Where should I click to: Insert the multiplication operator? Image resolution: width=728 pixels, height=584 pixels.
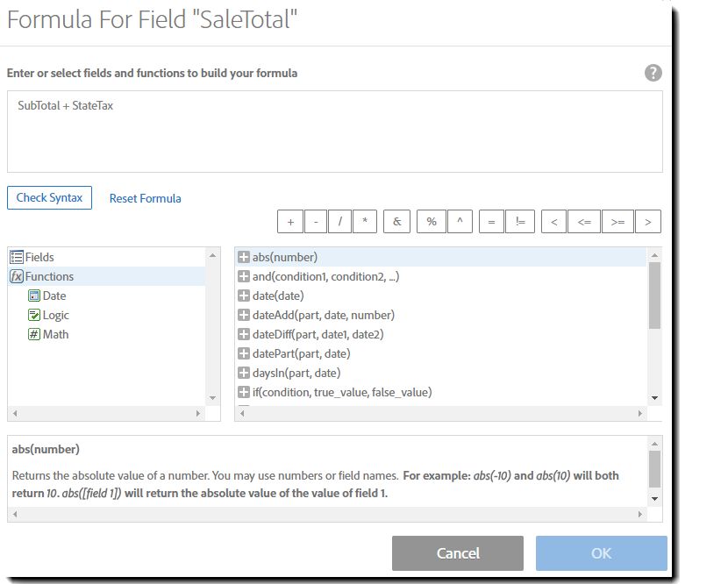pos(364,222)
